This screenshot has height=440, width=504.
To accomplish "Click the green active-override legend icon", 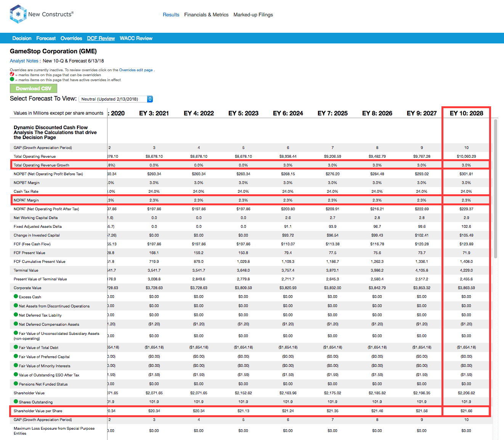I will pos(12,79).
